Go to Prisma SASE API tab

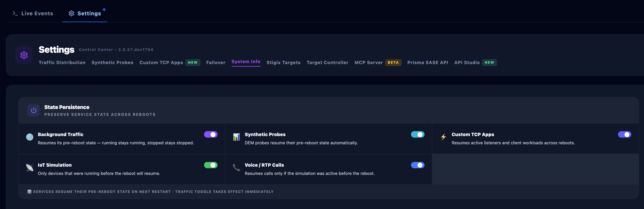[x=428, y=63]
